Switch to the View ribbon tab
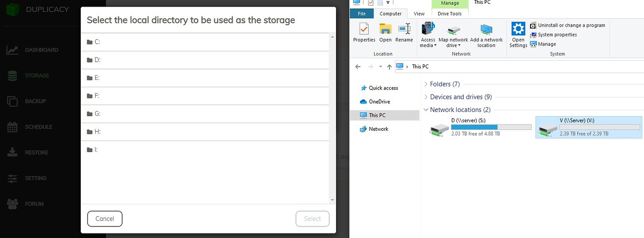644x238 pixels. point(419,14)
